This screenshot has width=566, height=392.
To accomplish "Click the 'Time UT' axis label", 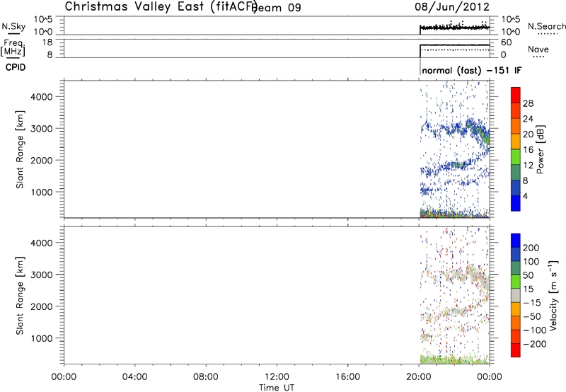I will coord(277,388).
